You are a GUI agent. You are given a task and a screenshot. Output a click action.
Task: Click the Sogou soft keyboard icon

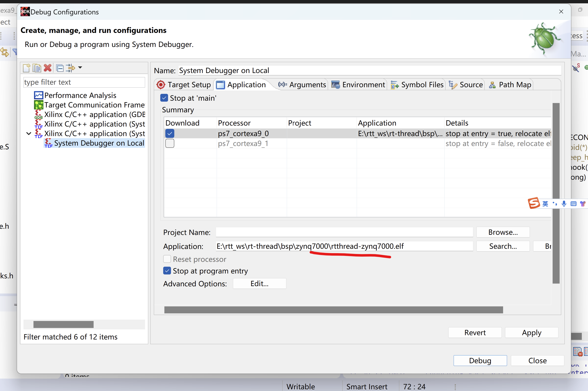click(x=574, y=204)
